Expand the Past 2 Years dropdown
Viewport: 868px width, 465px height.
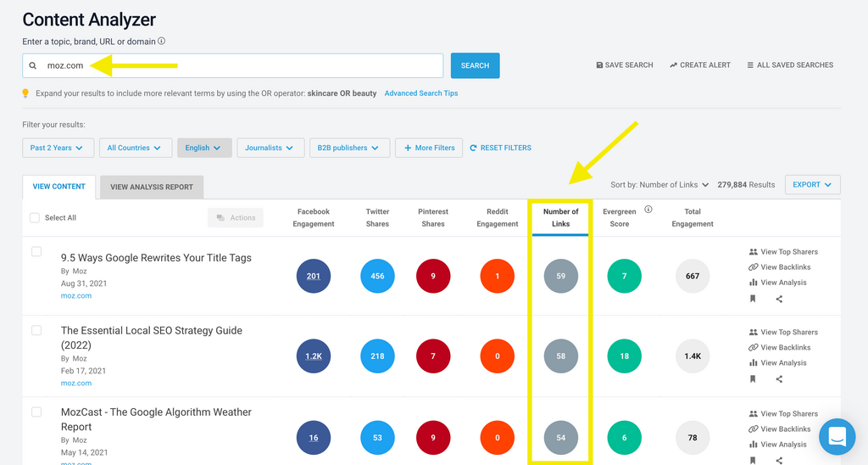tap(57, 148)
